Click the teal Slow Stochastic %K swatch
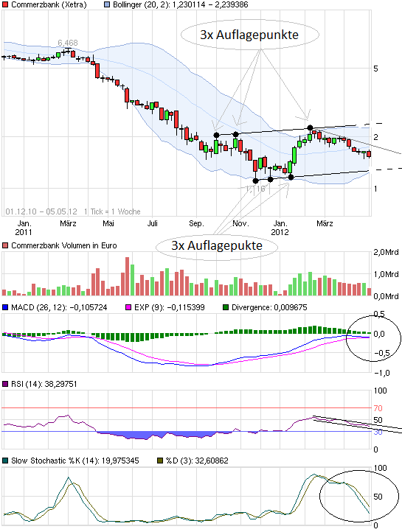 5,461
